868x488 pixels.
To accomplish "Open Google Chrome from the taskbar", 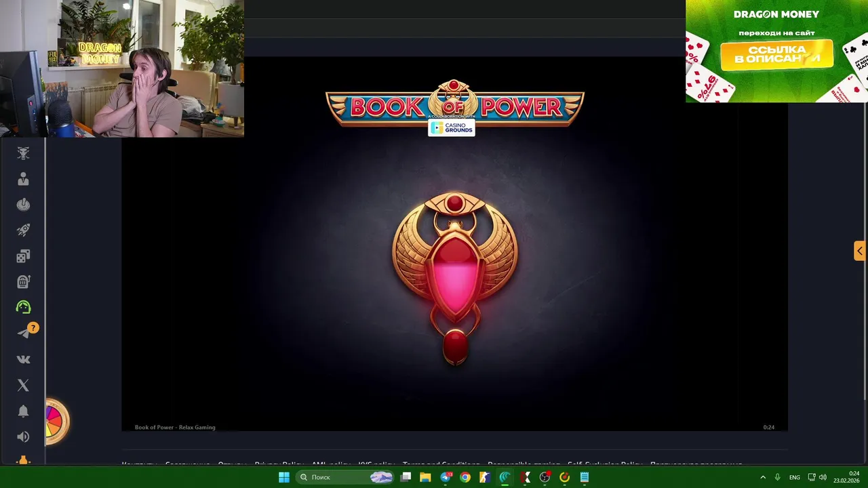I will [x=465, y=477].
